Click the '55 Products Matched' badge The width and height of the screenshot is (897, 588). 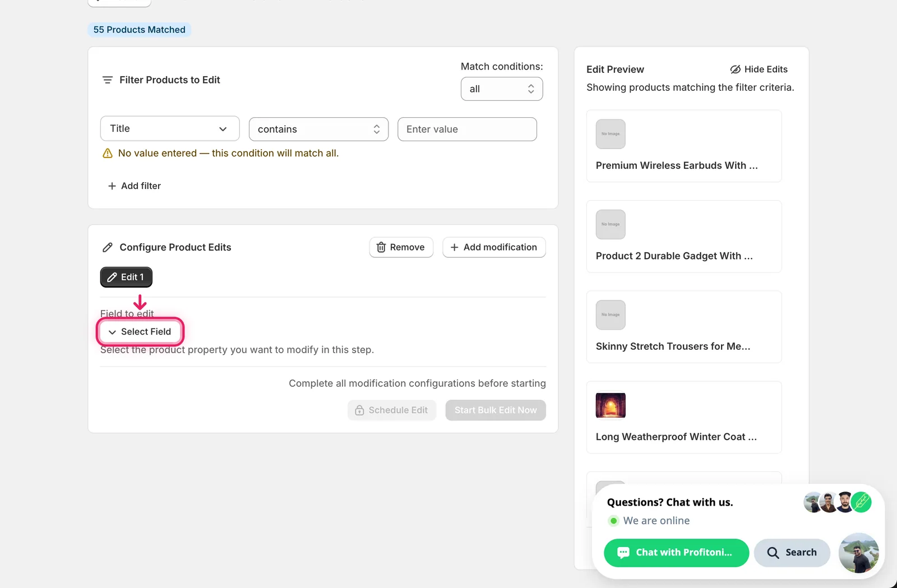(139, 30)
